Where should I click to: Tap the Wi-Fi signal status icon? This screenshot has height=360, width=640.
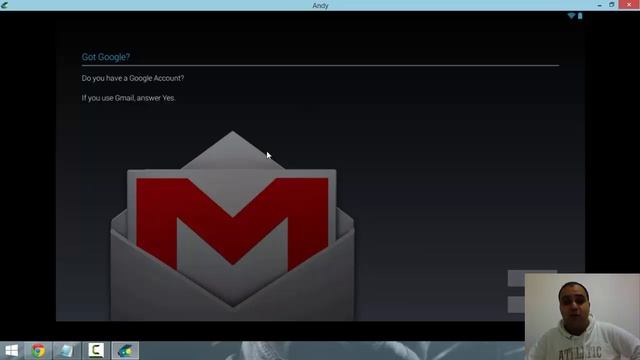571,16
